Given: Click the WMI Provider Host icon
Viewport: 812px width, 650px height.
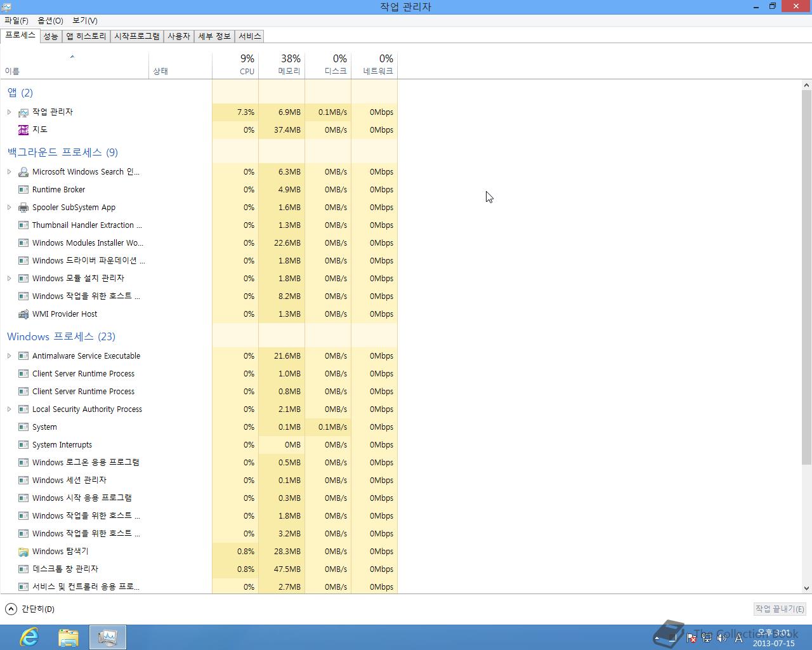Looking at the screenshot, I should pyautogui.click(x=23, y=314).
